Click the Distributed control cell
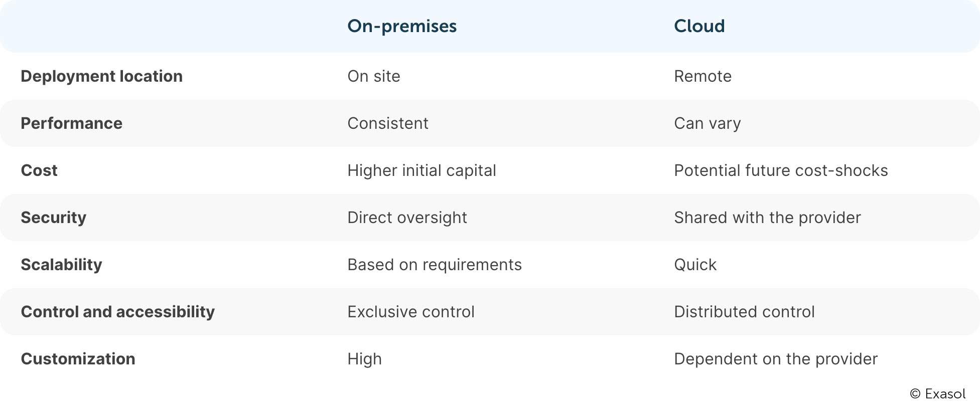Screen dimensions: 980x411 click(744, 312)
